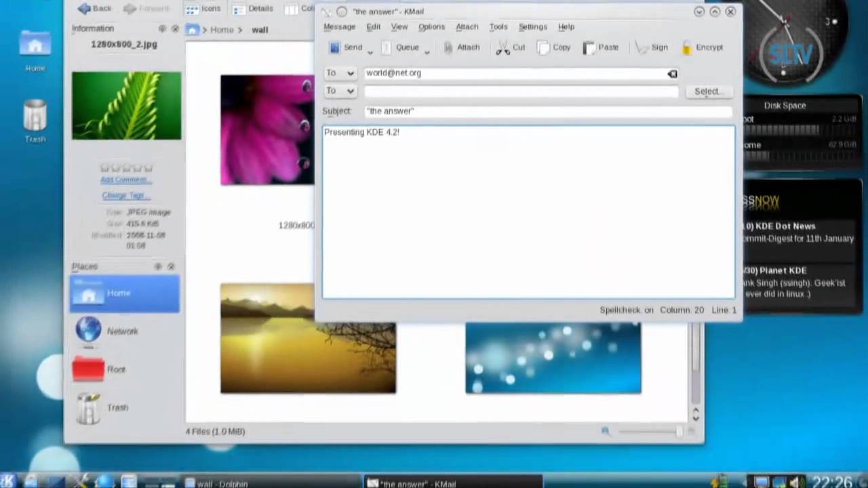This screenshot has height=488, width=868.
Task: Open the Options menu
Action: click(x=431, y=26)
